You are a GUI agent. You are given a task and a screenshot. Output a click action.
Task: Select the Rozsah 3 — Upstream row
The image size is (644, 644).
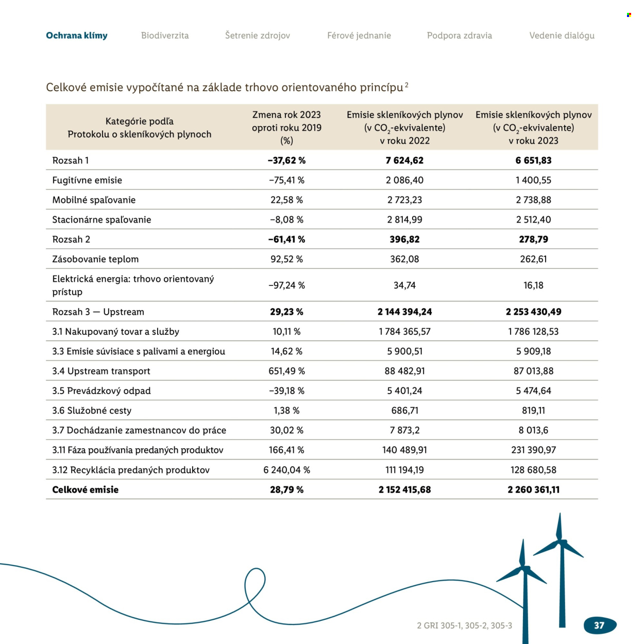322,312
